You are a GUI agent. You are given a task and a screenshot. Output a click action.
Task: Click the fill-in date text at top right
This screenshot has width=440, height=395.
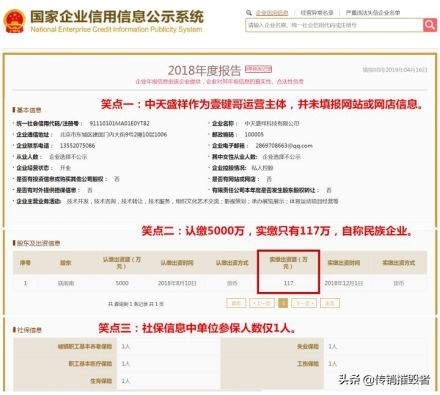(x=395, y=70)
